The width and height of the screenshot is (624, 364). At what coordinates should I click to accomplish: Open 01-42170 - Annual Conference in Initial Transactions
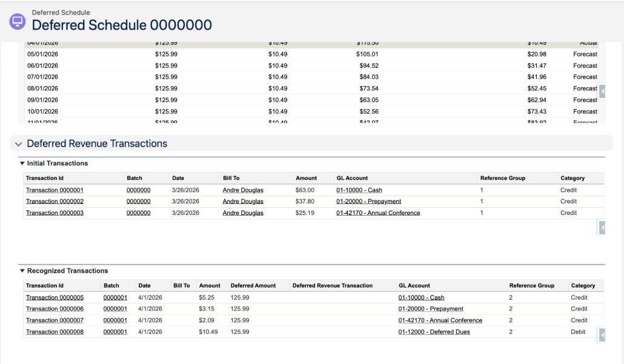point(378,213)
